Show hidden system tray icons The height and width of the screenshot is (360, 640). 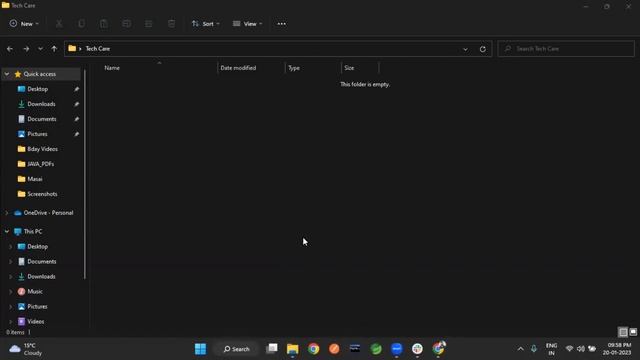pos(520,349)
